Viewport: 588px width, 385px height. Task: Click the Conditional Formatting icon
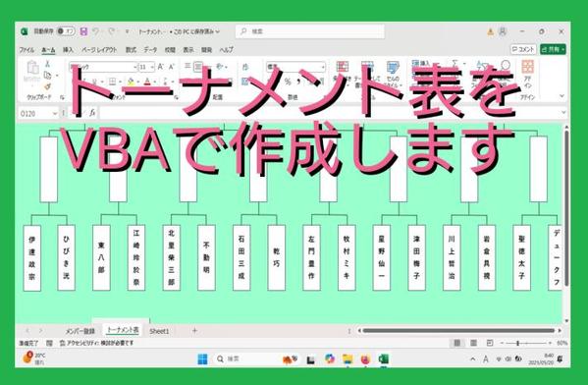(342, 67)
